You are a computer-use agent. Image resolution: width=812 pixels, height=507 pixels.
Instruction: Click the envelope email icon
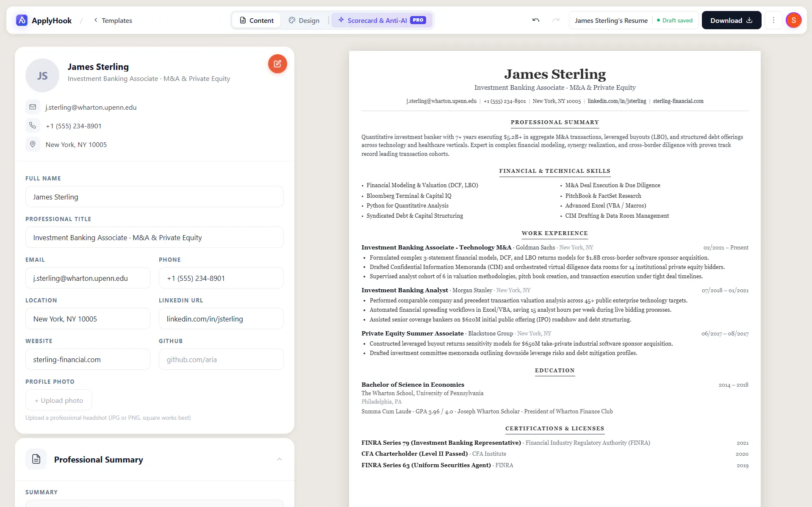click(x=33, y=107)
